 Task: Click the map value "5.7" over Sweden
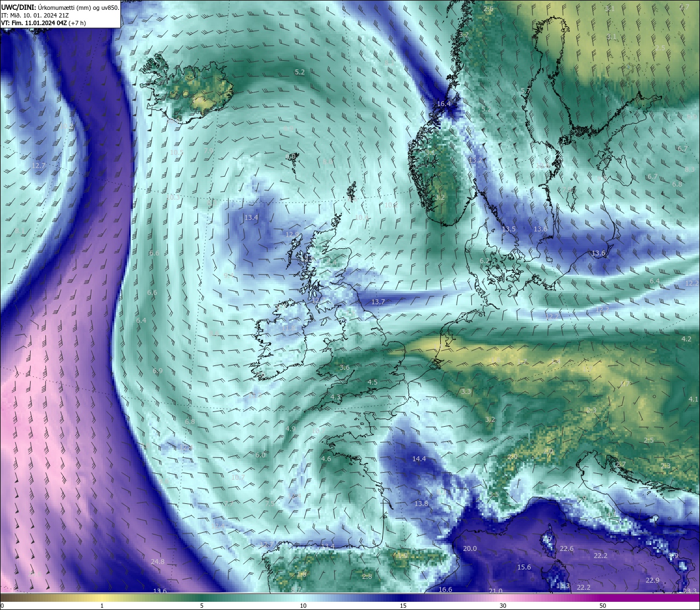click(526, 90)
